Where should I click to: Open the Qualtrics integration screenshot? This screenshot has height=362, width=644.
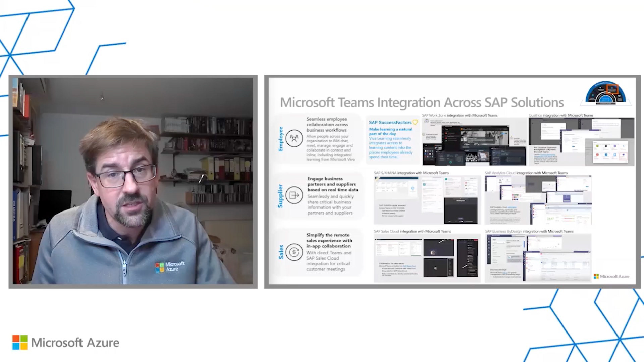pos(581,142)
